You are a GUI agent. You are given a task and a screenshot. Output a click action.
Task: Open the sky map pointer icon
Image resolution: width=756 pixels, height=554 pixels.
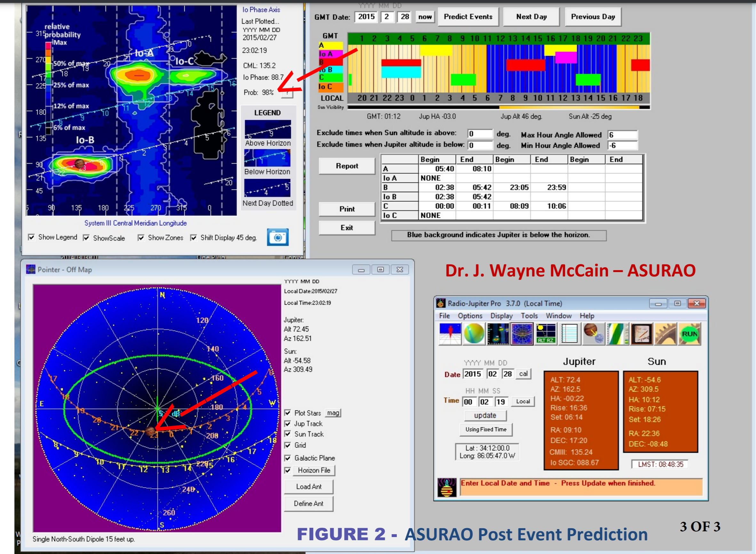point(522,334)
